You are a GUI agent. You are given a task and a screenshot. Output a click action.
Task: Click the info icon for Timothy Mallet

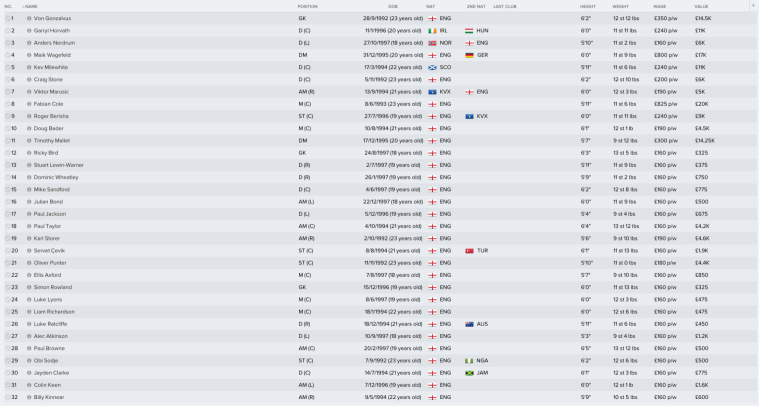click(x=29, y=140)
